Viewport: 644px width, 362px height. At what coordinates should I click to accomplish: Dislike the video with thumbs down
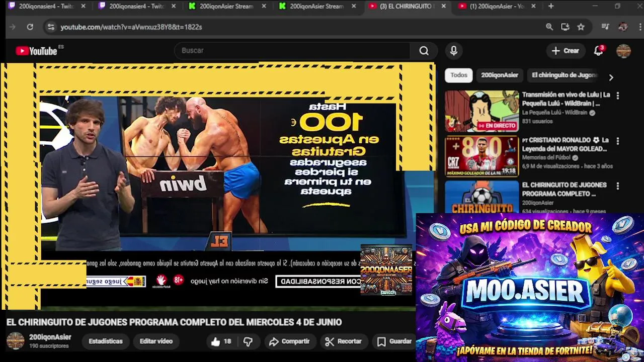[x=248, y=341]
